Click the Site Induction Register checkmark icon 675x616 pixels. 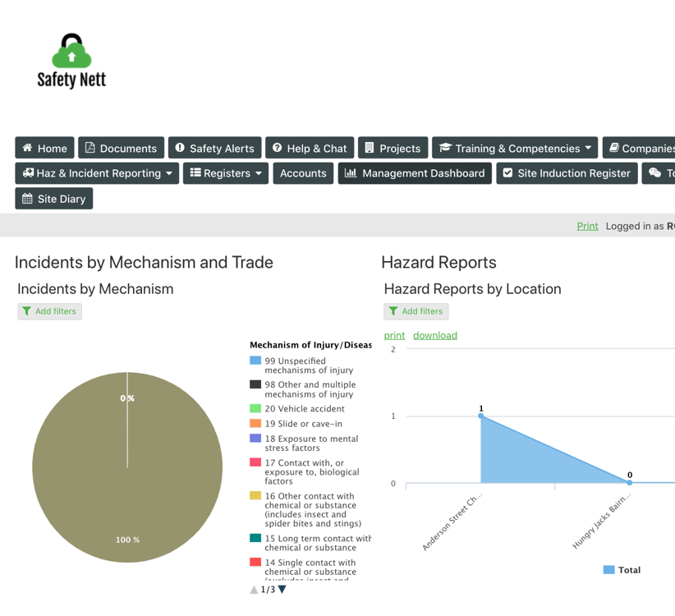click(x=508, y=173)
